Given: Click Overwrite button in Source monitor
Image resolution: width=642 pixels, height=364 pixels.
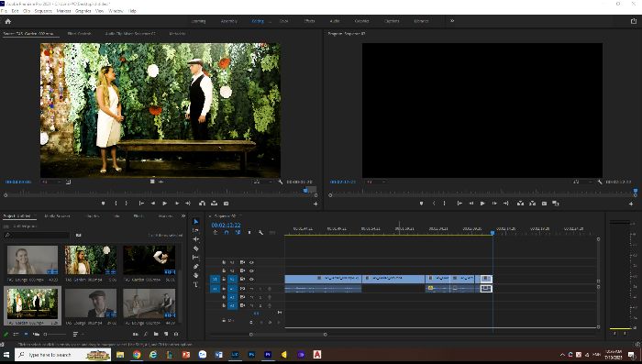Looking at the screenshot, I should (214, 203).
